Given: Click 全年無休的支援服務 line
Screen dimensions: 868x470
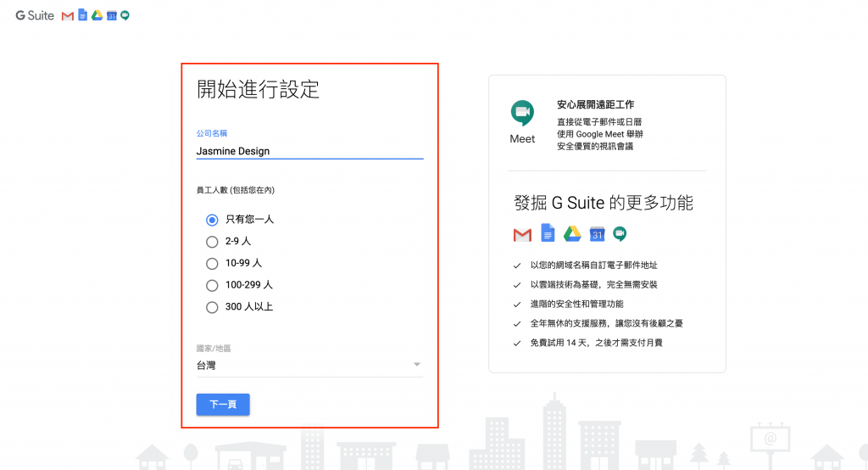Looking at the screenshot, I should pyautogui.click(x=607, y=323).
